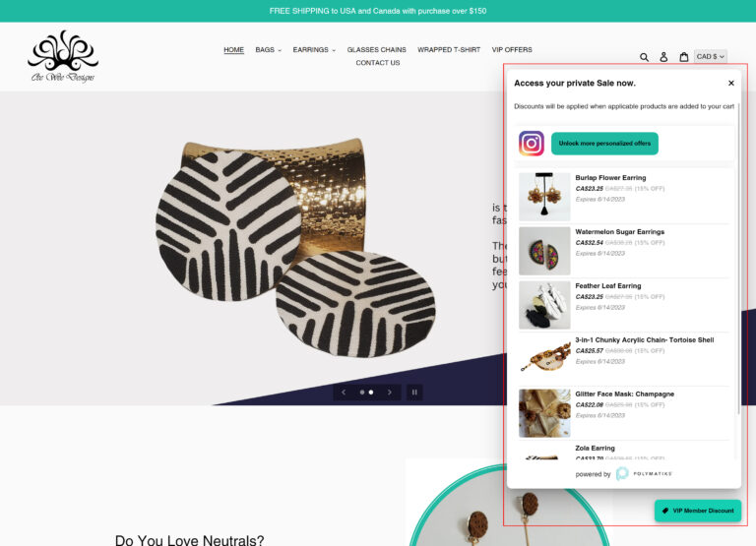Click the Instagram icon in popup

coord(532,143)
